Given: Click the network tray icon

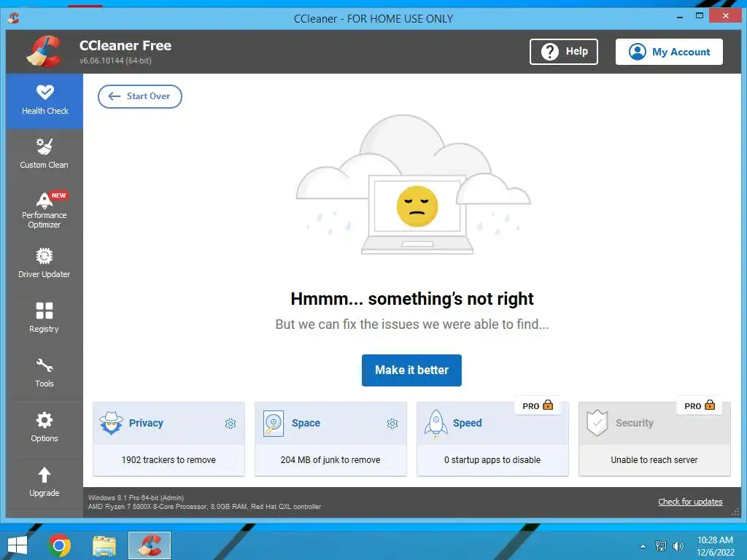Looking at the screenshot, I should pos(661,546).
